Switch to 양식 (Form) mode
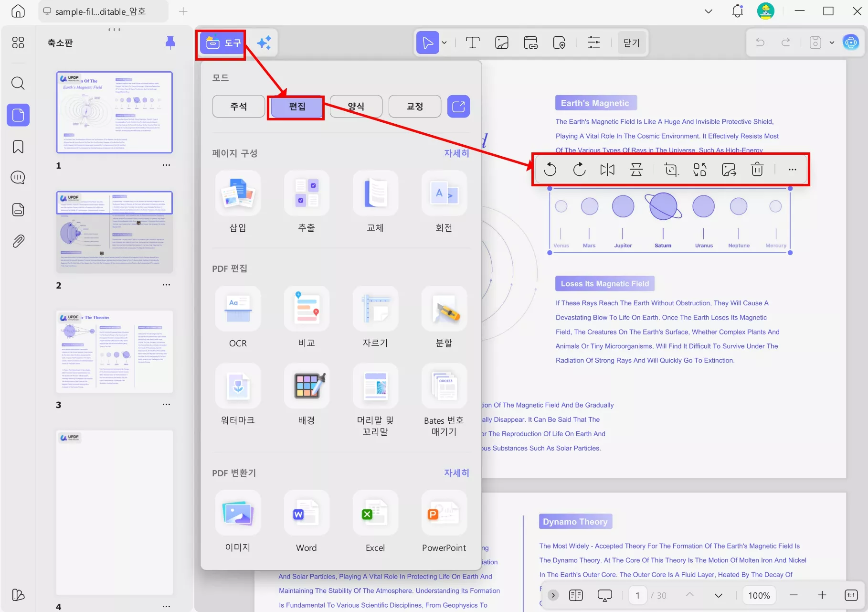Screen dimensions: 868x612 tap(356, 107)
